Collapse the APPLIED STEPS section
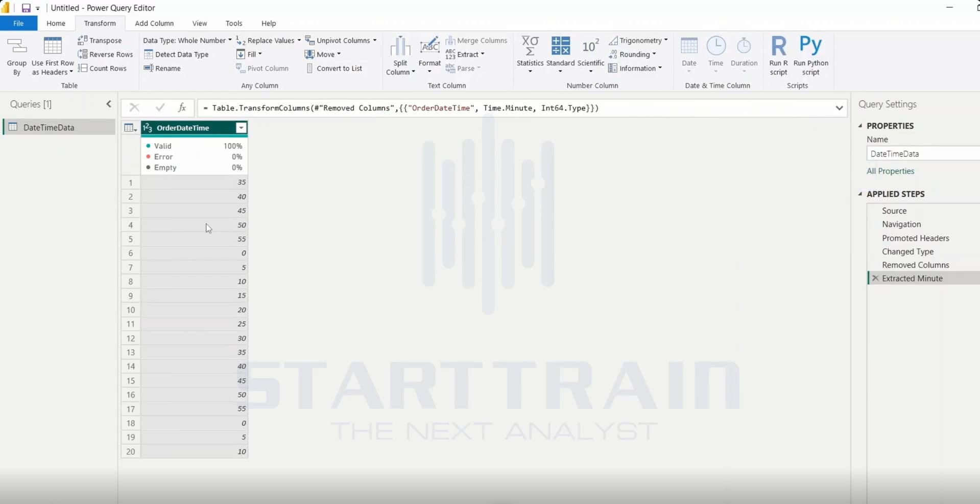Screen dimensions: 980x504 (860, 194)
